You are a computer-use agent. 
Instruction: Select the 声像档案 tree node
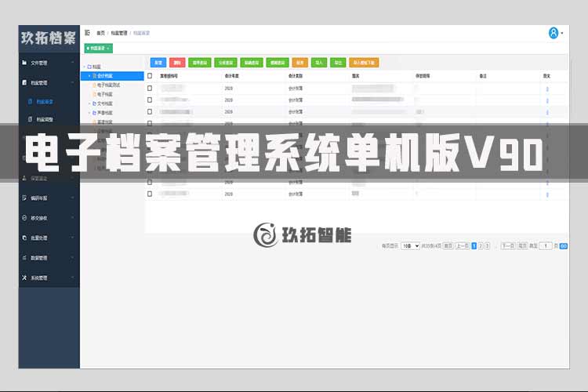pyautogui.click(x=104, y=113)
